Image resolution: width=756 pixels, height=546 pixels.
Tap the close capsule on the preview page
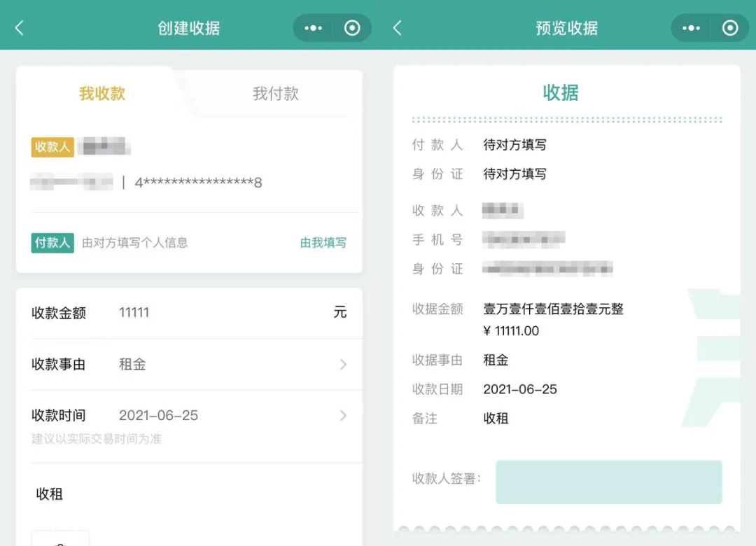click(x=730, y=28)
